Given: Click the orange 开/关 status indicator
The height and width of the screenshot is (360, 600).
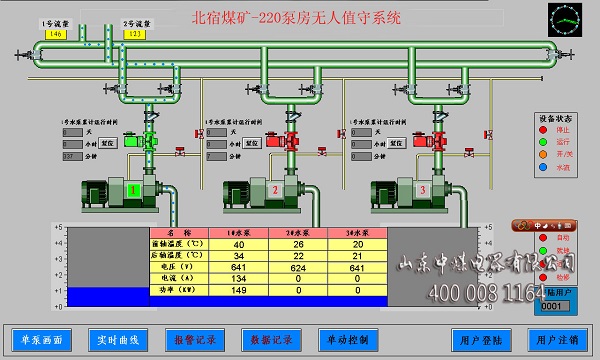Looking at the screenshot, I should [543, 154].
